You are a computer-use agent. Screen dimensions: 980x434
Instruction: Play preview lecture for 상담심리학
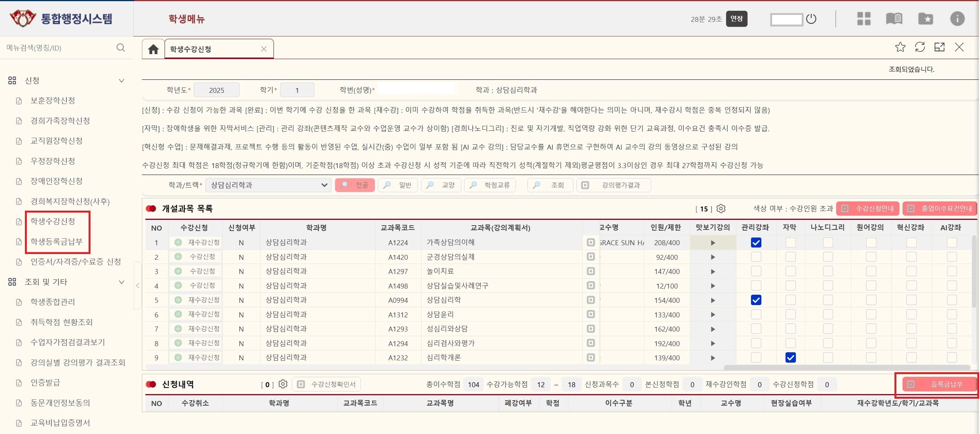coord(713,300)
